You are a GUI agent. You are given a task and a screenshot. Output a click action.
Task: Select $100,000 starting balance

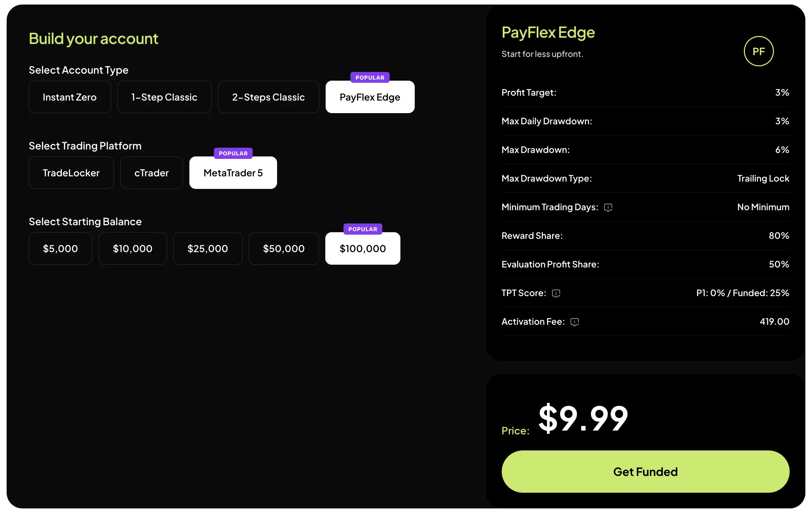pyautogui.click(x=363, y=249)
